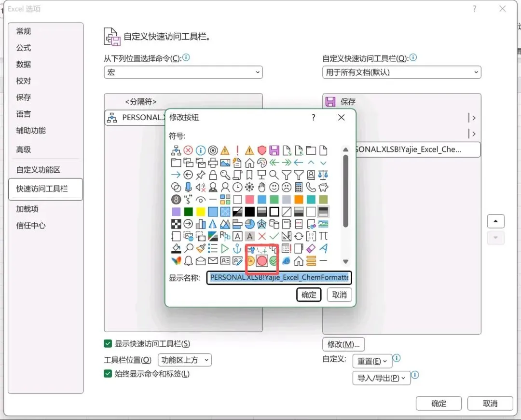Choose the bullseye target symbol
521x420 pixels.
pyautogui.click(x=213, y=150)
